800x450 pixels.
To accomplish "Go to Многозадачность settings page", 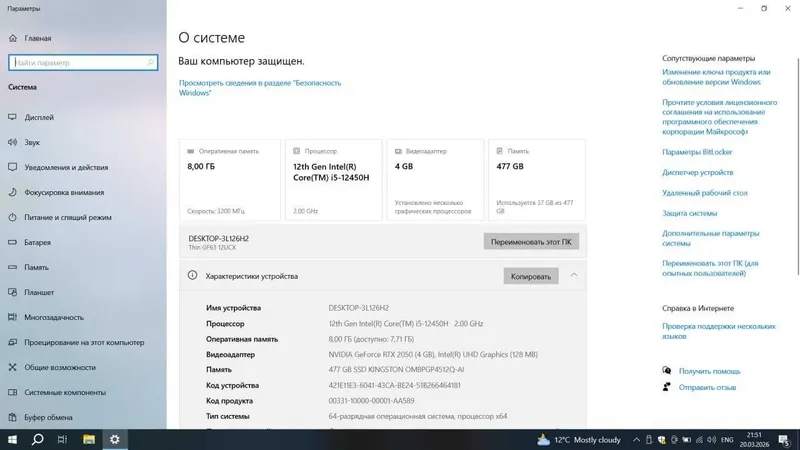I will (x=54, y=317).
